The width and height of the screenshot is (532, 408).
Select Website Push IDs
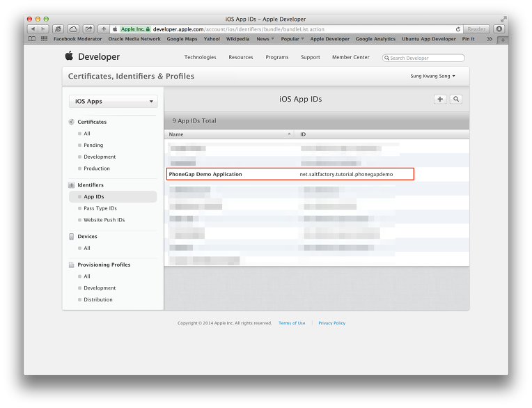click(104, 220)
